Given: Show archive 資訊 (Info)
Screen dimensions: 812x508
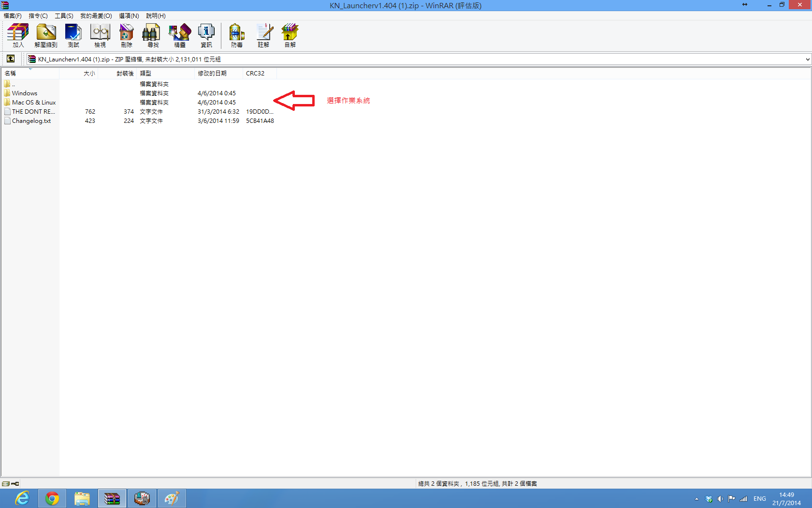Looking at the screenshot, I should point(206,35).
